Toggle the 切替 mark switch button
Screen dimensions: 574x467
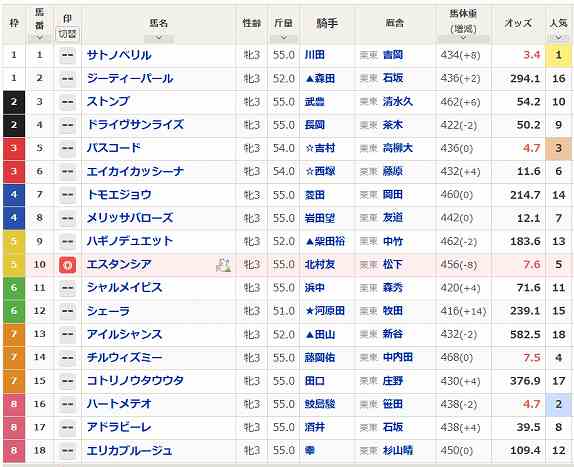(x=67, y=34)
